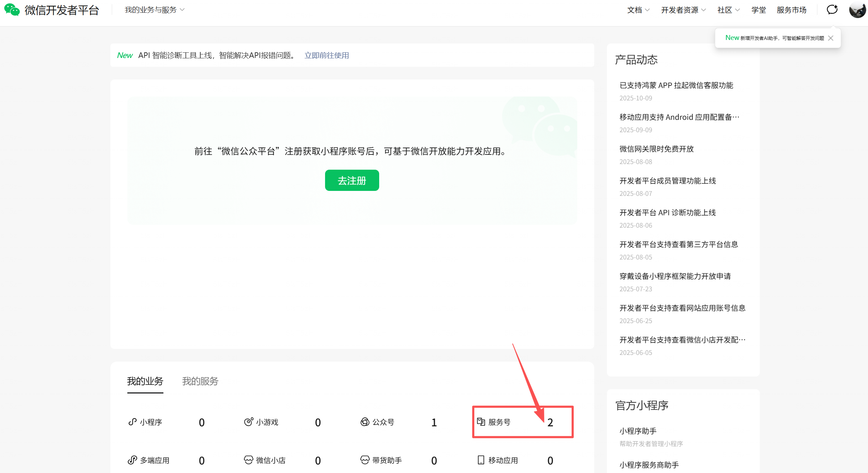The height and width of the screenshot is (473, 868).
Task: Click date 2025-10-09
Action: 636,98
